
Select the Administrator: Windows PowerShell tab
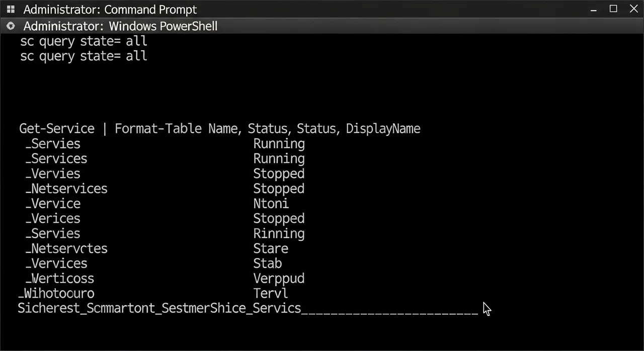click(120, 26)
